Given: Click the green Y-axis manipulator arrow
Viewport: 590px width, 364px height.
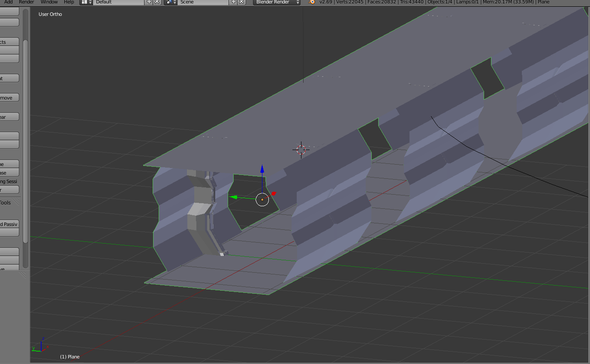Looking at the screenshot, I should coord(233,197).
